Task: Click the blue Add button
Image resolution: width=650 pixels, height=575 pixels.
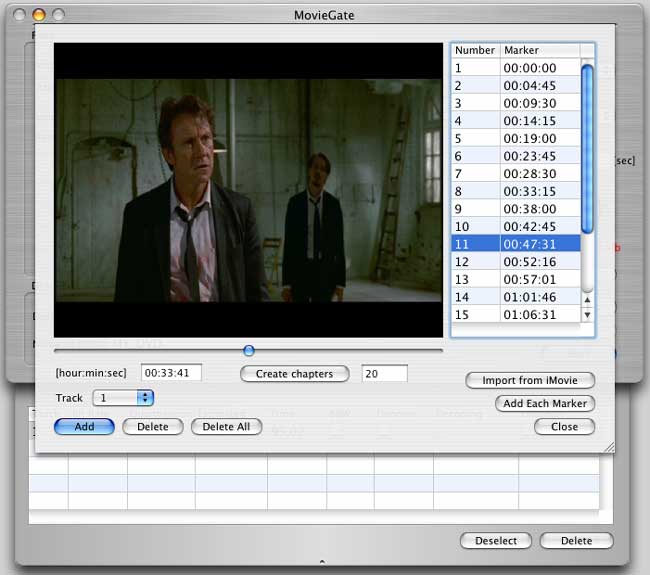Action: click(x=84, y=427)
